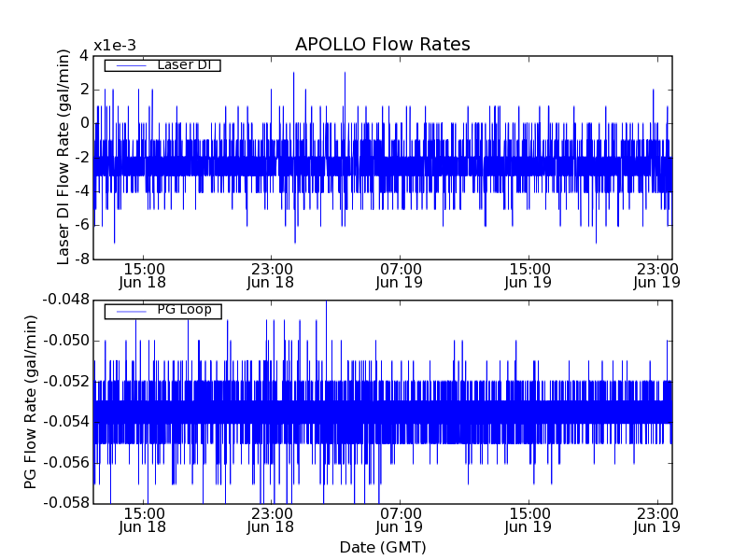The height and width of the screenshot is (560, 747).
Task: Select the Laser DI legend entry
Action: (x=162, y=64)
